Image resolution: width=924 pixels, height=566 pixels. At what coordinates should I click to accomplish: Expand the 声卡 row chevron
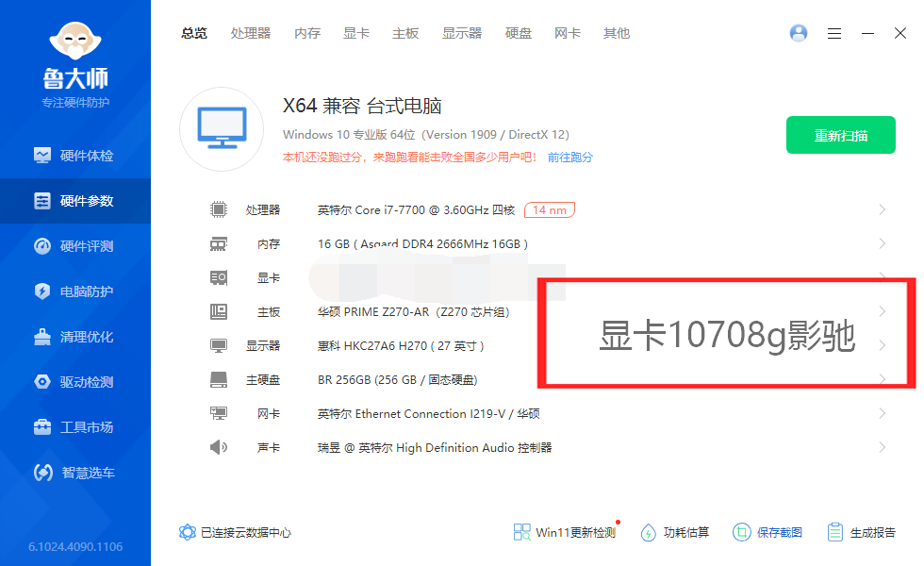coord(883,447)
